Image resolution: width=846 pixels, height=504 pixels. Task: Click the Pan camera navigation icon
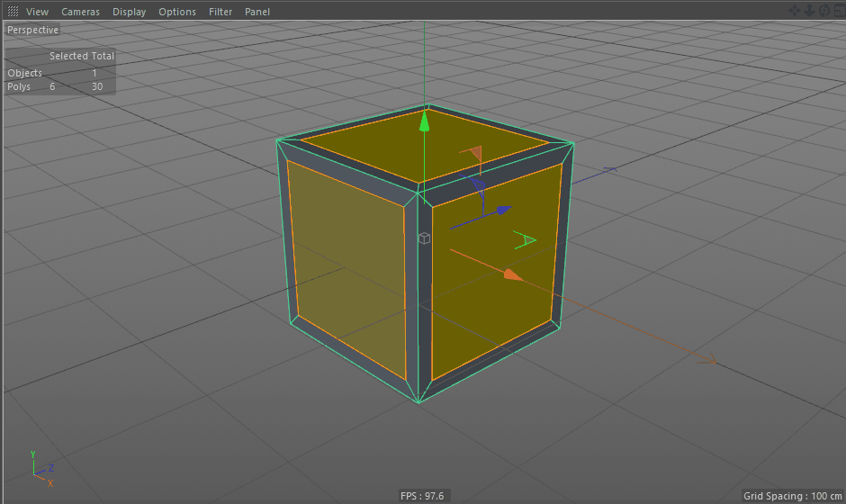pyautogui.click(x=795, y=10)
